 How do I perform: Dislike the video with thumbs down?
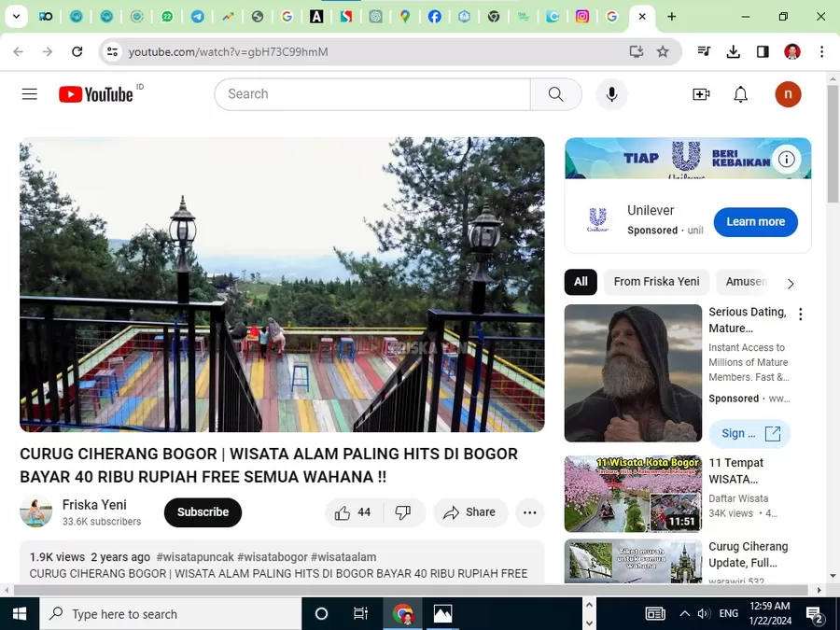[x=403, y=512]
